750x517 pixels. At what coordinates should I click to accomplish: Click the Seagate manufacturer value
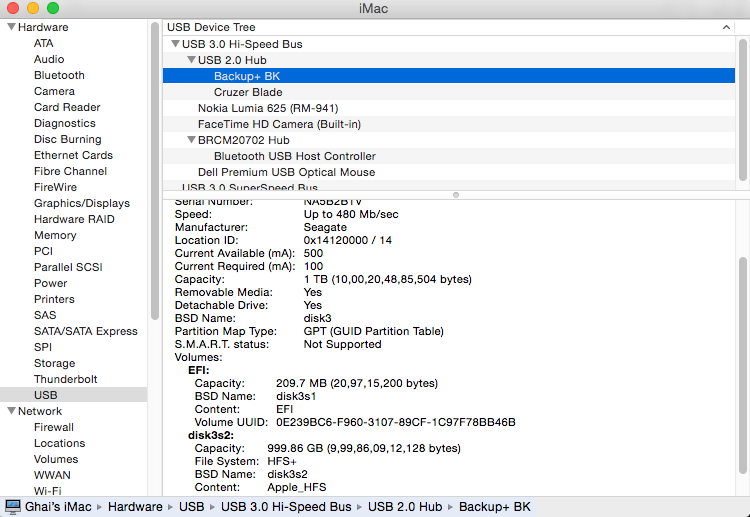(325, 227)
